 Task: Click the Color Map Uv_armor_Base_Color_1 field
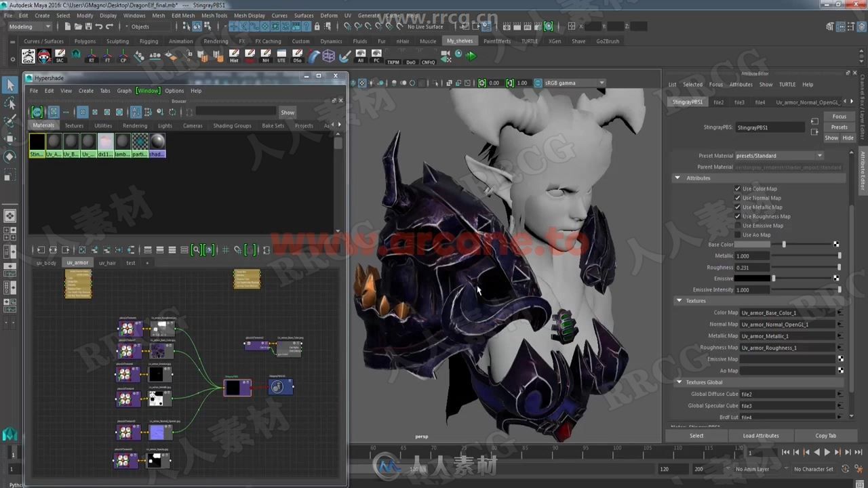point(788,313)
